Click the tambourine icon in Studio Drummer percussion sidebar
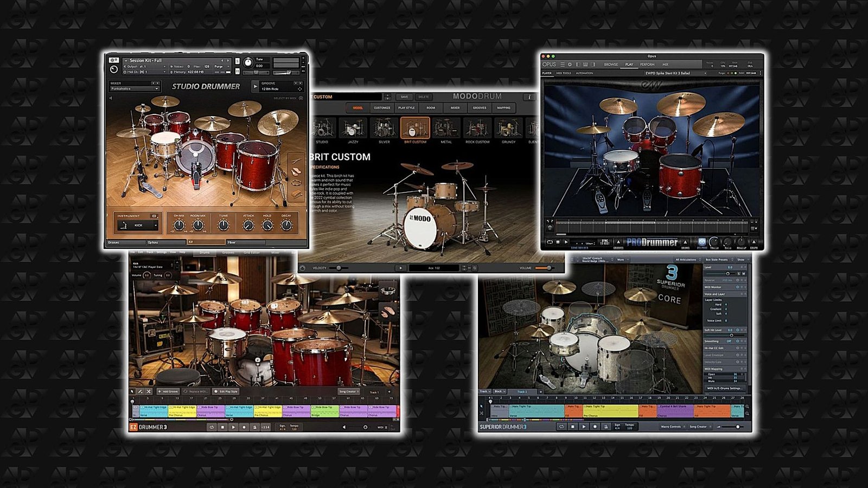 pos(297,182)
